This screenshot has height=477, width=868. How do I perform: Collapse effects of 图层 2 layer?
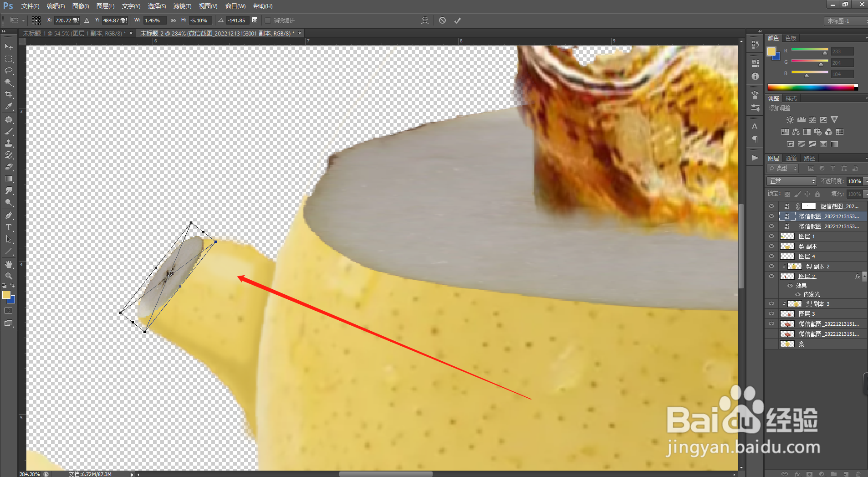[x=864, y=277]
